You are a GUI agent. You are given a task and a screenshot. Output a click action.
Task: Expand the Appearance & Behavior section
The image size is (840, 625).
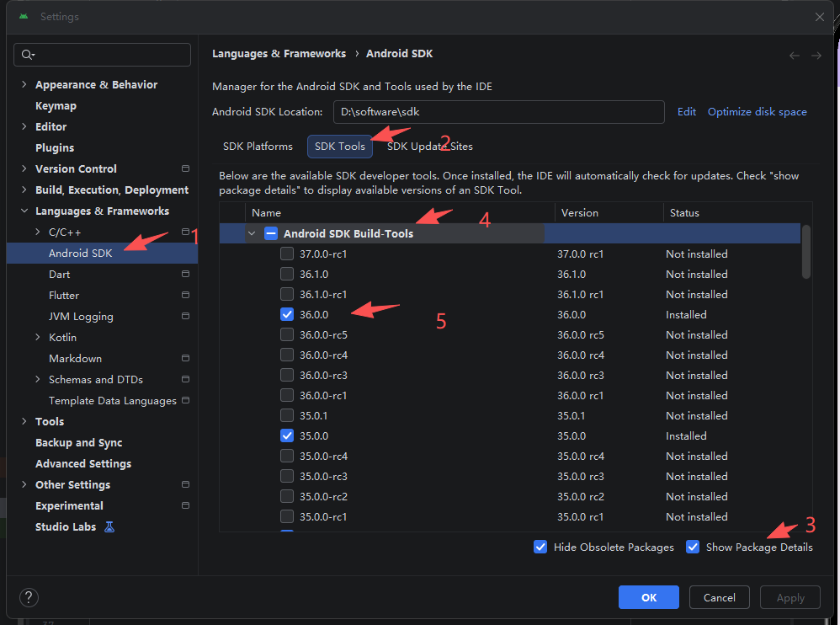coord(24,85)
